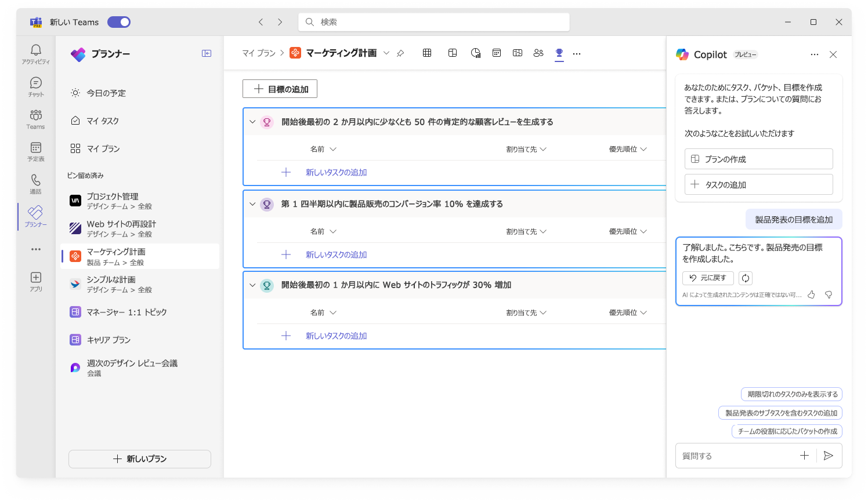The height and width of the screenshot is (502, 868).
Task: Focus the 検索 search box
Action: [434, 22]
